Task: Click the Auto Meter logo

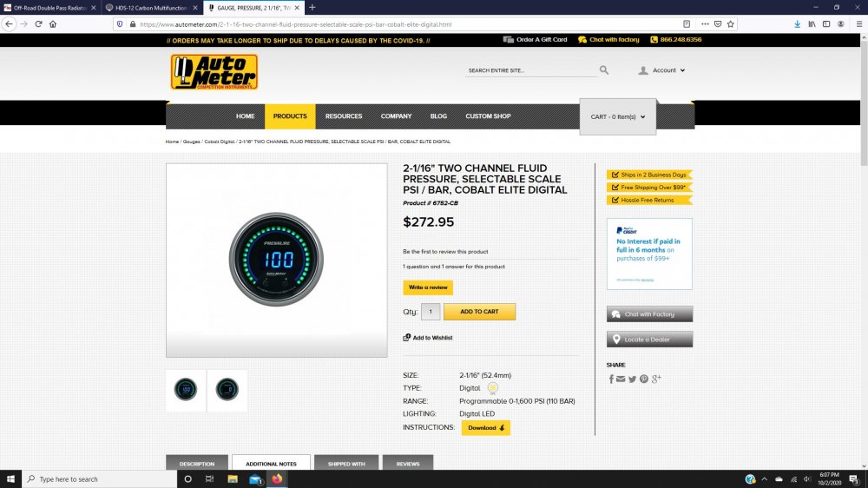Action: tap(214, 72)
